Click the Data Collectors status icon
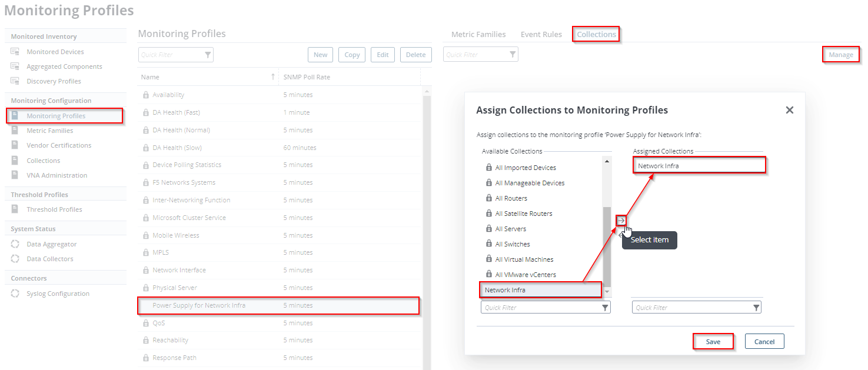Screen dimensions: 868x370 coord(15,259)
